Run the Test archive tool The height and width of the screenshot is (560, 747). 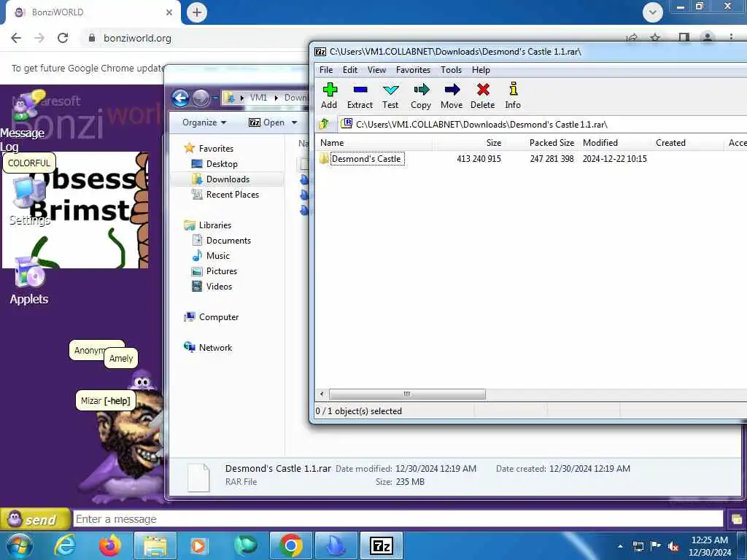point(390,96)
